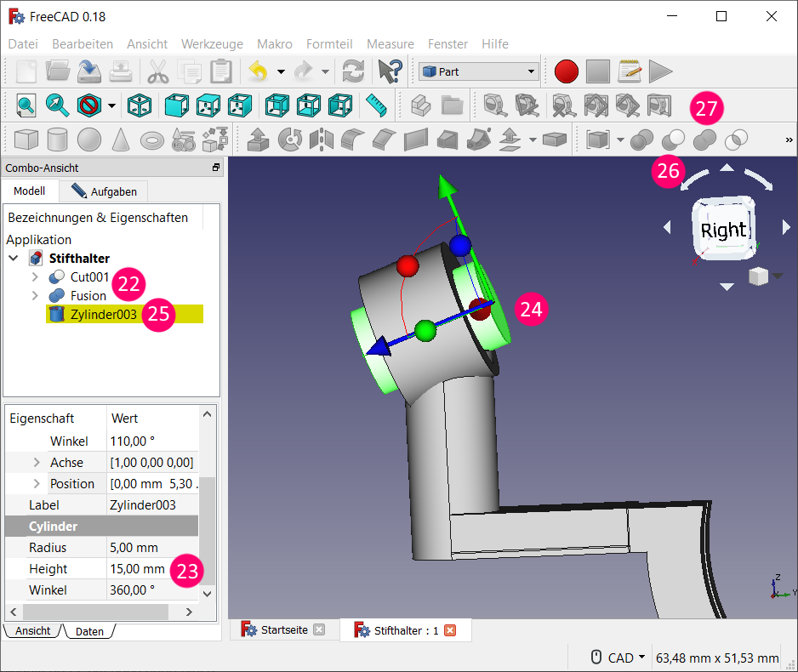Create a cone primitive from toolbar
The image size is (798, 672).
[x=121, y=139]
